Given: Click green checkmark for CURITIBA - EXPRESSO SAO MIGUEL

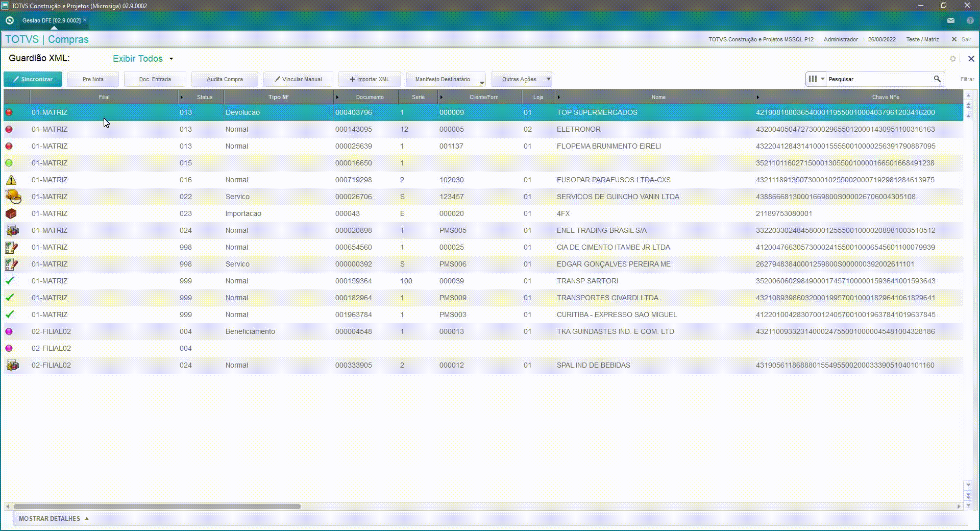Looking at the screenshot, I should coord(10,315).
